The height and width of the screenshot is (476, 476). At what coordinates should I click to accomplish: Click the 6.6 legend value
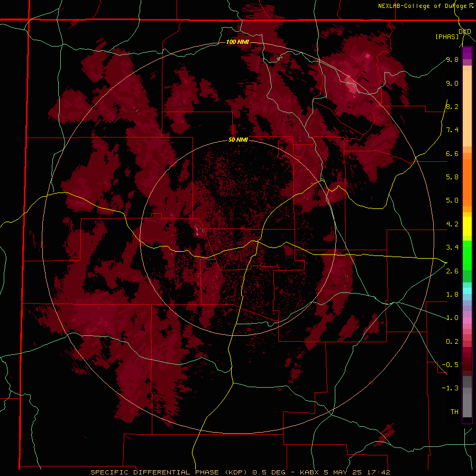tap(452, 153)
